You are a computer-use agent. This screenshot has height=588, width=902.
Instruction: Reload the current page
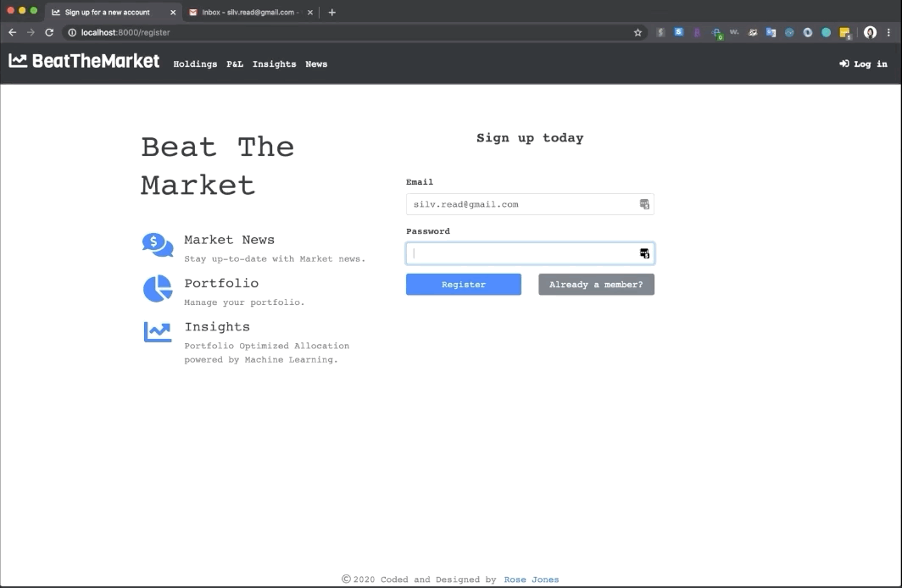pos(49,33)
